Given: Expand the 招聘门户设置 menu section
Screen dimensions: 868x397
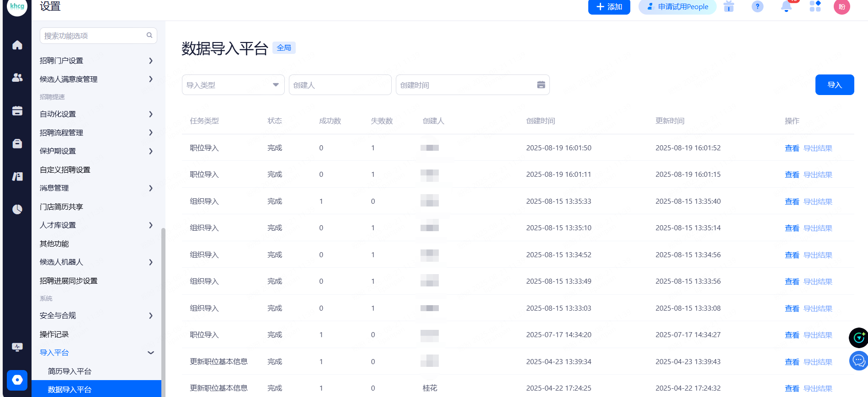Looking at the screenshot, I should coord(96,61).
